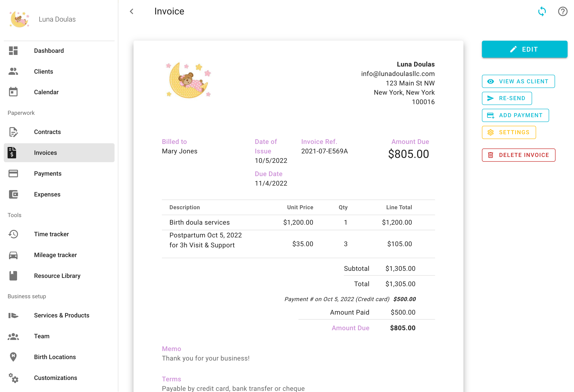Image resolution: width=574 pixels, height=392 pixels.
Task: Re-send the invoice
Action: 506,98
